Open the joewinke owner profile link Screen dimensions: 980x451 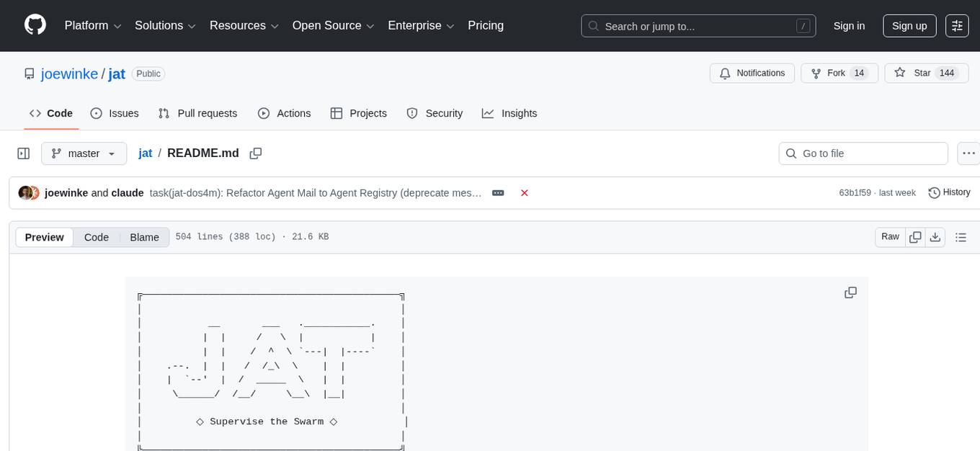(x=69, y=73)
